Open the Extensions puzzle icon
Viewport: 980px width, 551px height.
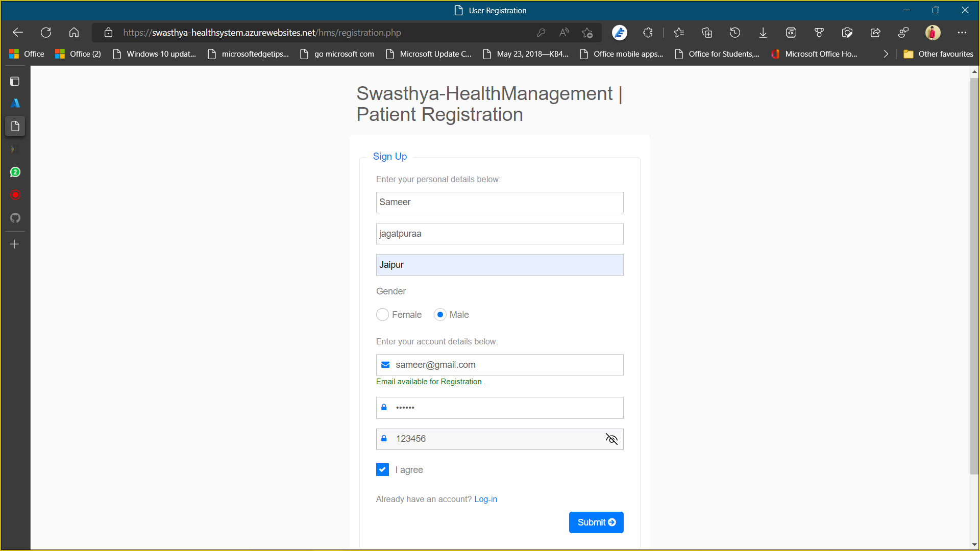click(x=648, y=33)
